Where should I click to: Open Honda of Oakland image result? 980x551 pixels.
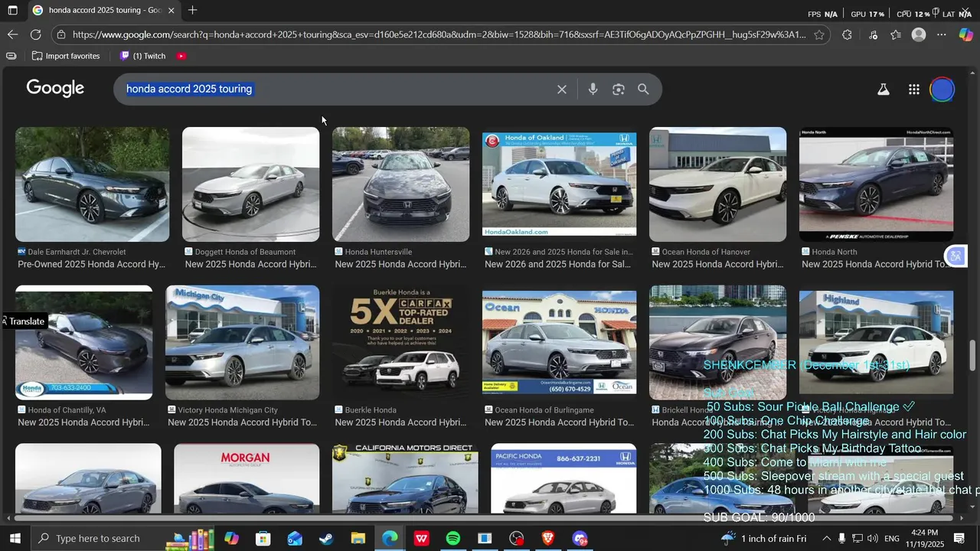pyautogui.click(x=559, y=184)
